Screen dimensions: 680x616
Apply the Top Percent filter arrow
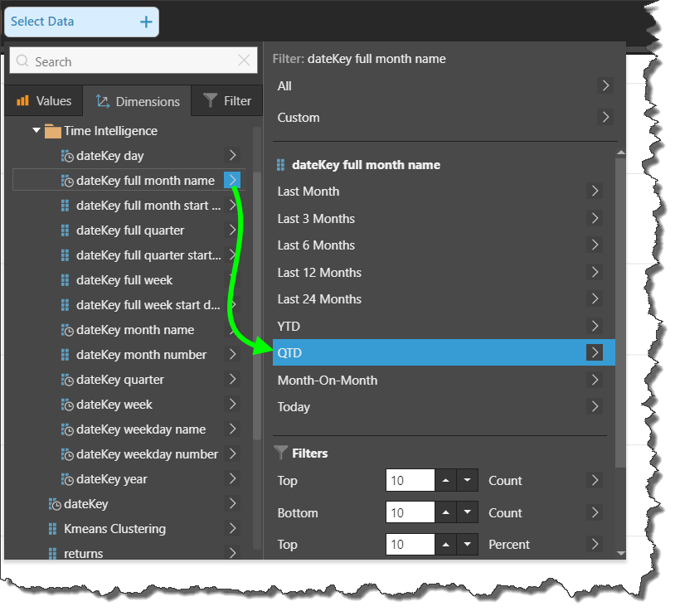pos(595,544)
